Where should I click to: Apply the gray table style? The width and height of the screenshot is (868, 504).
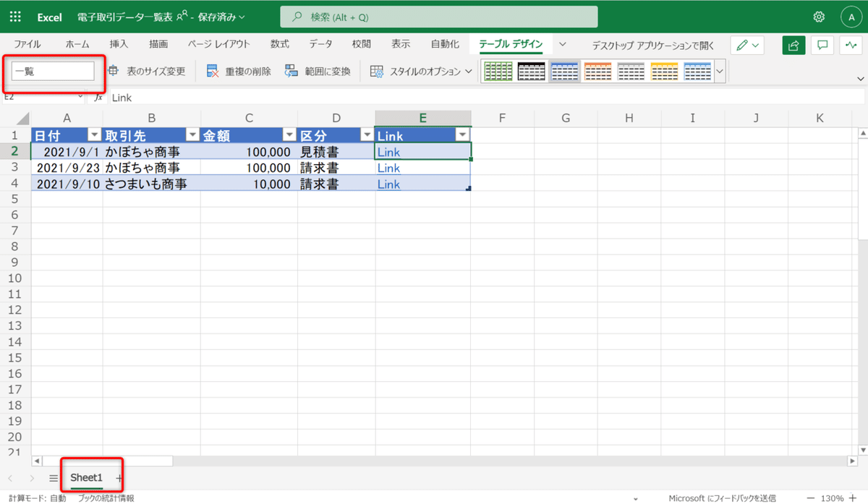pyautogui.click(x=631, y=71)
